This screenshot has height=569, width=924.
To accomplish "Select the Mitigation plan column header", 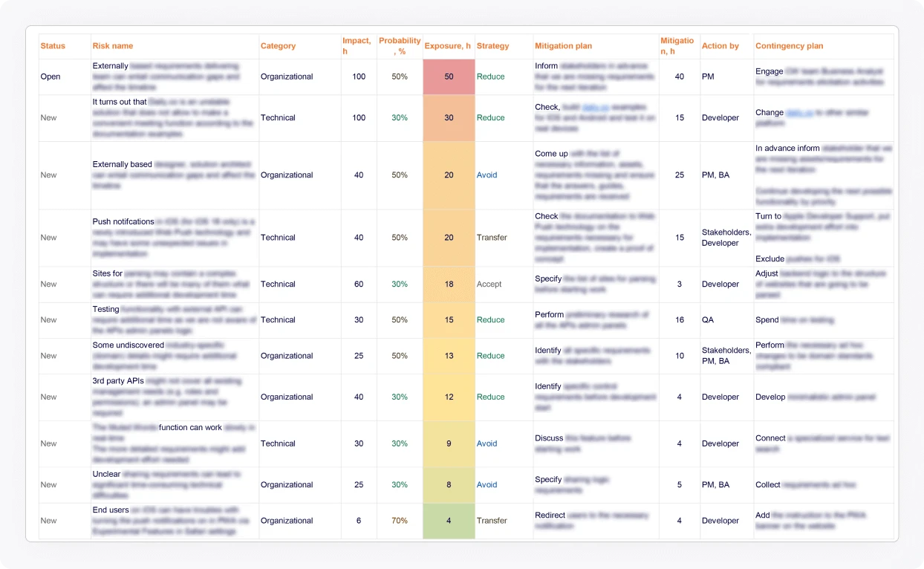I will click(x=563, y=46).
